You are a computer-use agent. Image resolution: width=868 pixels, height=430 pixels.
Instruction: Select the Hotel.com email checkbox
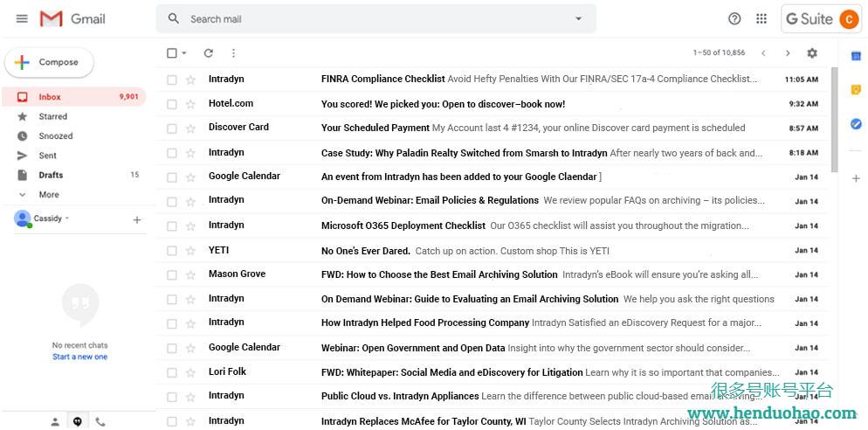coord(172,104)
